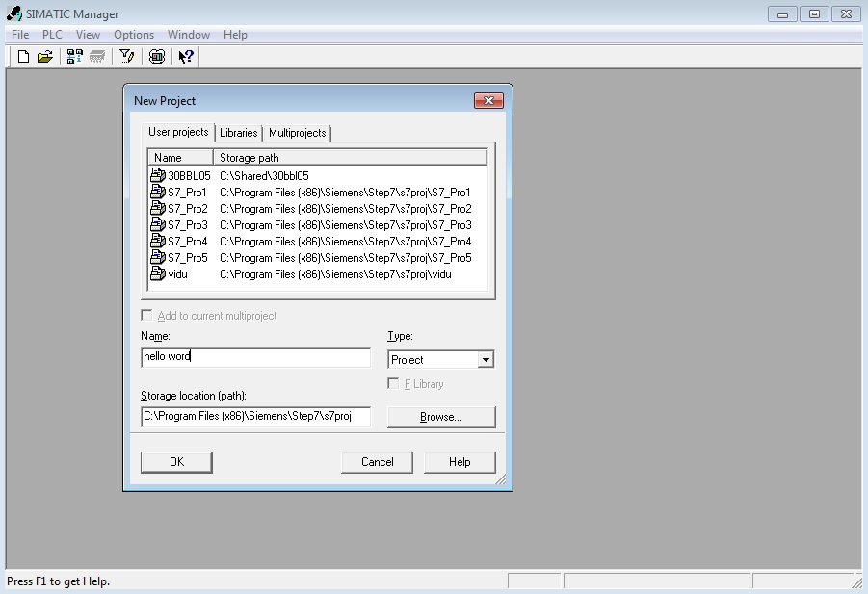Click the Browse... button
Screen dimensions: 868x594
click(x=441, y=417)
